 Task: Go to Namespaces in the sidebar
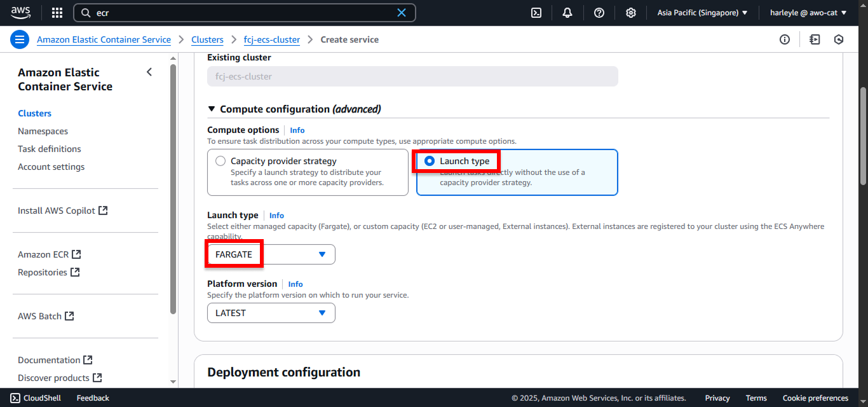click(x=43, y=131)
